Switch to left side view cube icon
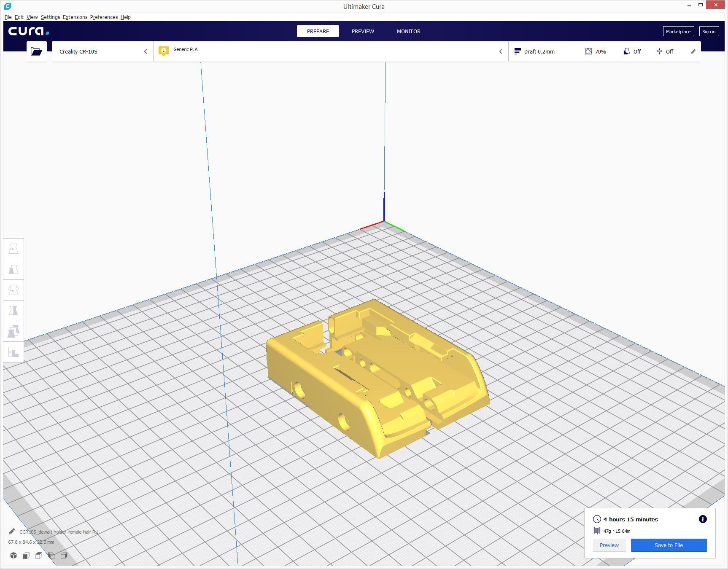This screenshot has height=569, width=728. 51,556
